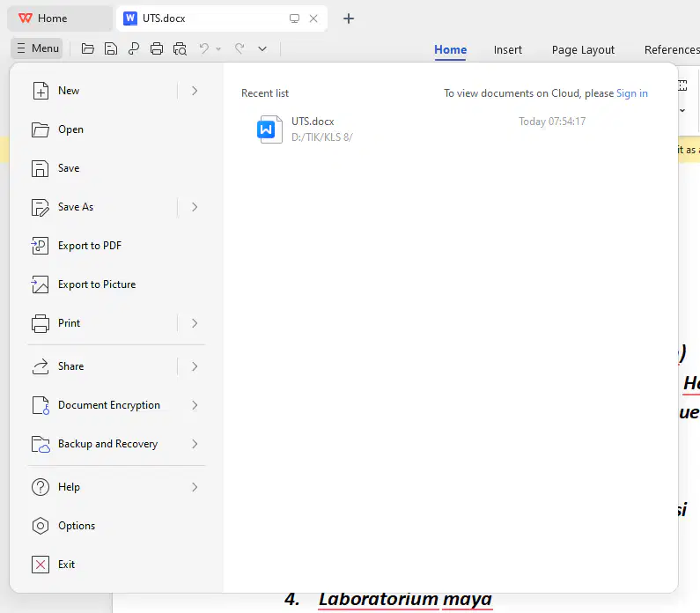Choose Document Encryption menu item

point(116,405)
